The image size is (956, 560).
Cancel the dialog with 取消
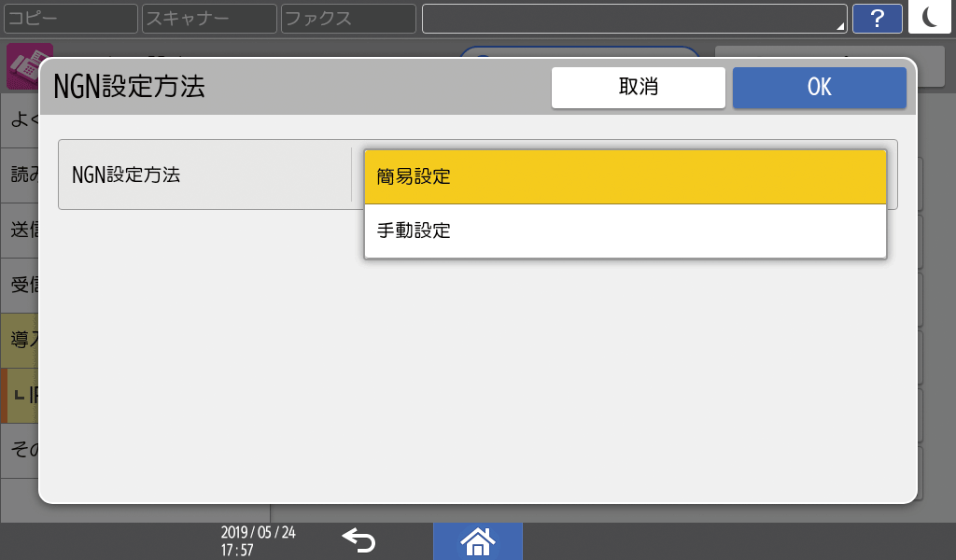[638, 87]
